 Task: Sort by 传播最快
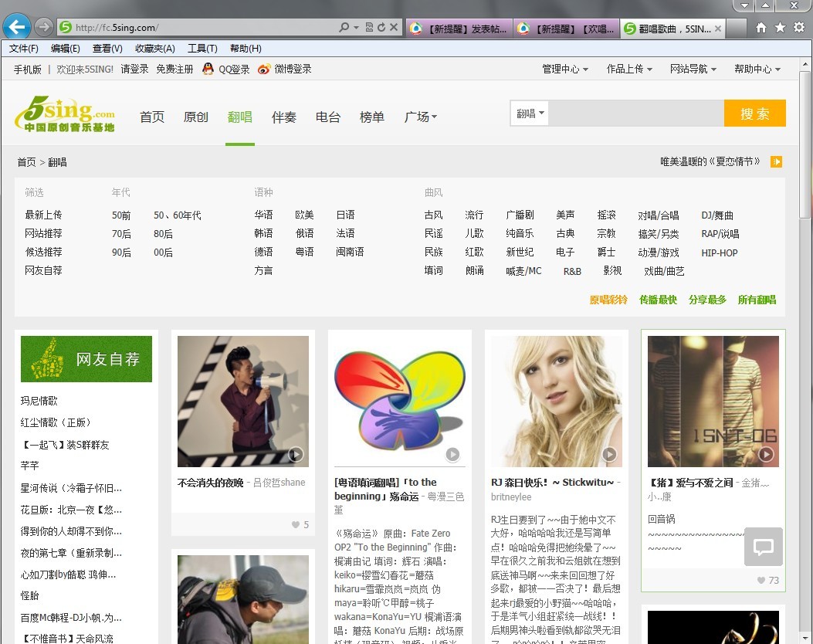tap(658, 300)
